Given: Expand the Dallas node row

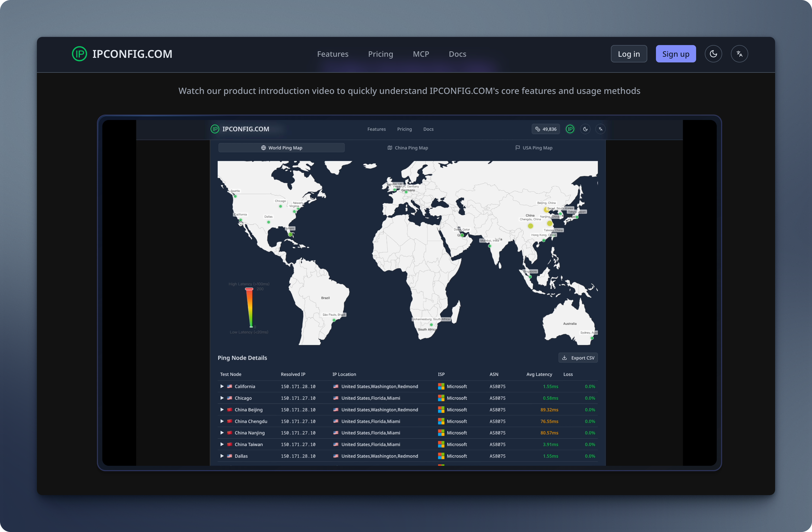Looking at the screenshot, I should pos(222,456).
